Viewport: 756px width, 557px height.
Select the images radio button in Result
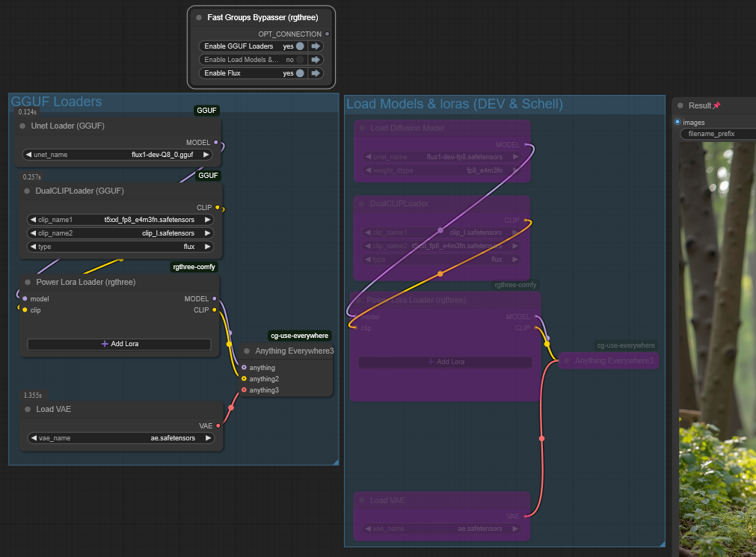point(677,122)
